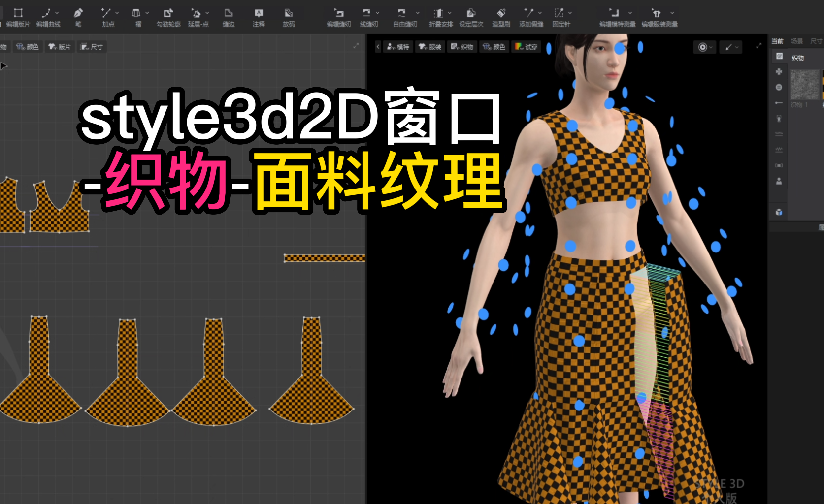Pick the 笔 pen tool
This screenshot has width=824, height=504.
pyautogui.click(x=78, y=17)
